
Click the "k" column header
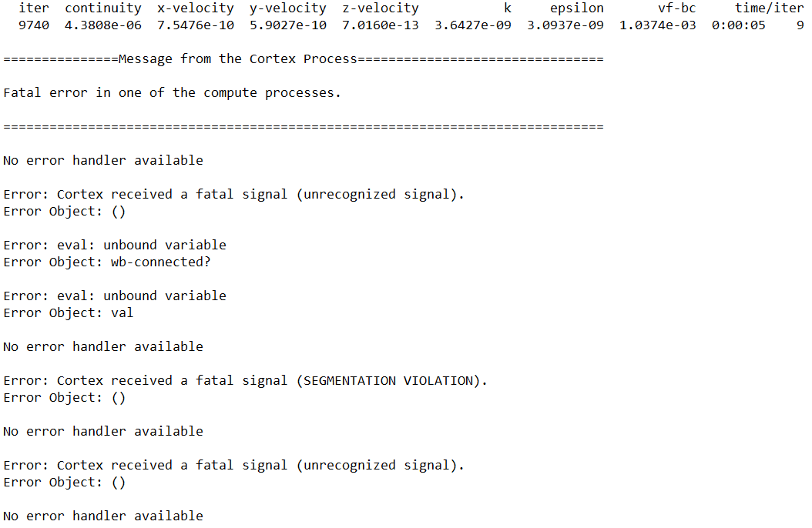click(508, 8)
